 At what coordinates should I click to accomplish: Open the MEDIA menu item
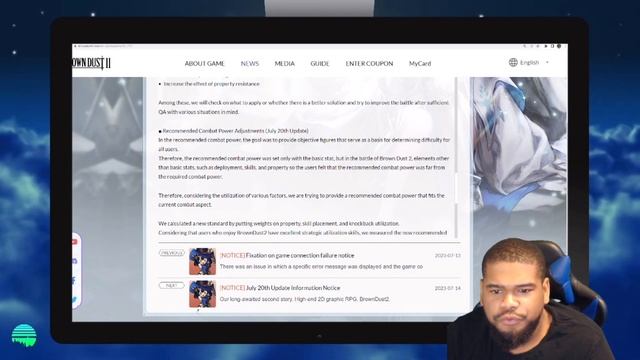point(284,64)
